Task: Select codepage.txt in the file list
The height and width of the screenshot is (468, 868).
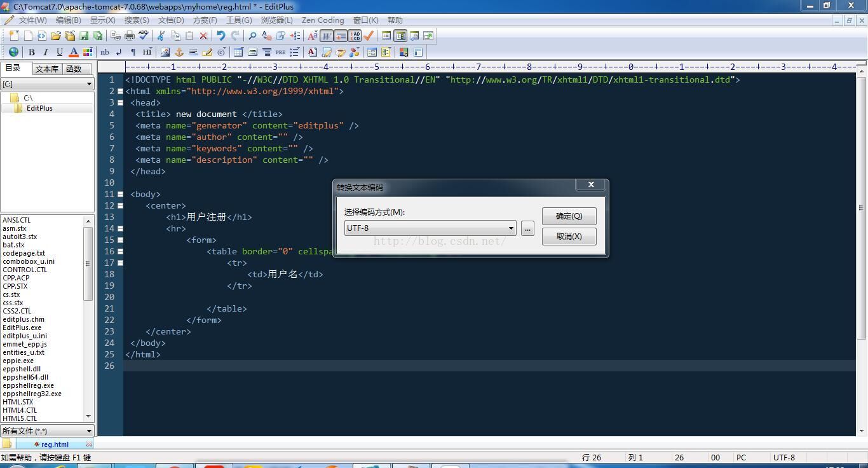Action: point(24,253)
